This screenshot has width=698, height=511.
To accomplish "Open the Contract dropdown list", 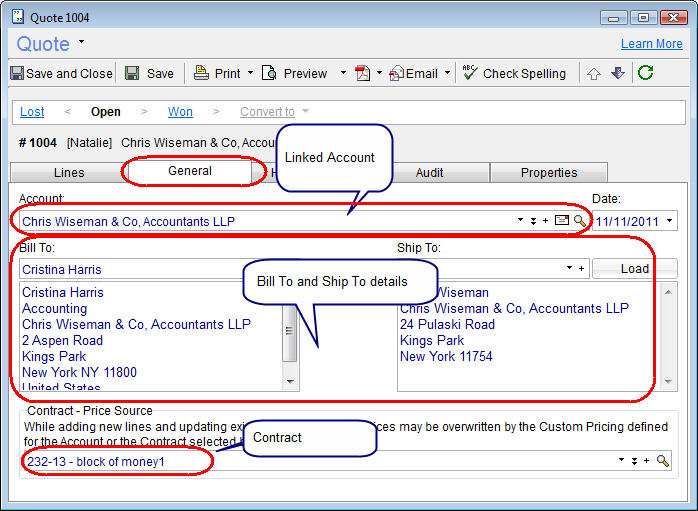I will click(621, 461).
